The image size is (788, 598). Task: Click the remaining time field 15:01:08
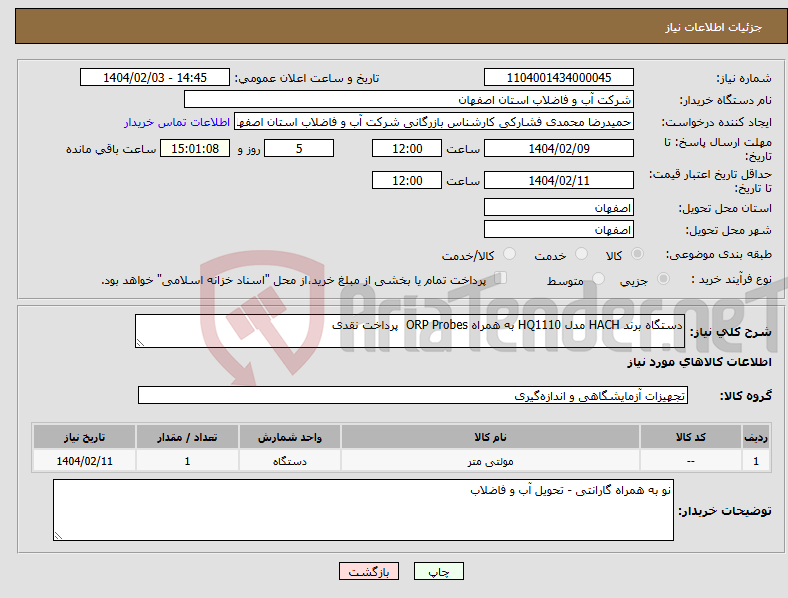[195, 148]
